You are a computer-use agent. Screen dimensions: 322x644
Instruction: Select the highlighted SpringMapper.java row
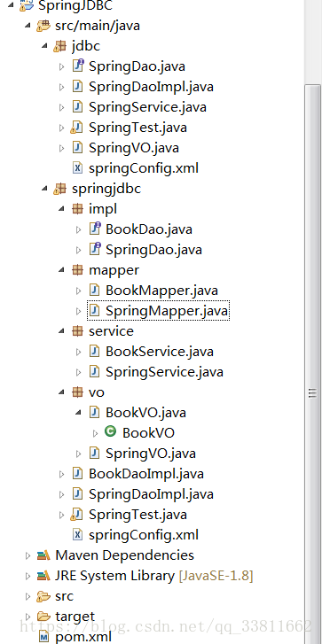[158, 311]
